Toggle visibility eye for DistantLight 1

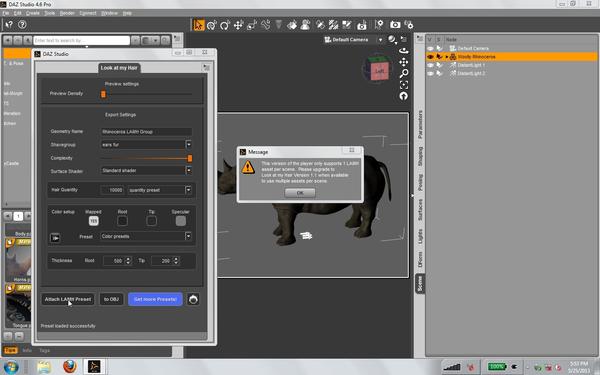pyautogui.click(x=430, y=65)
